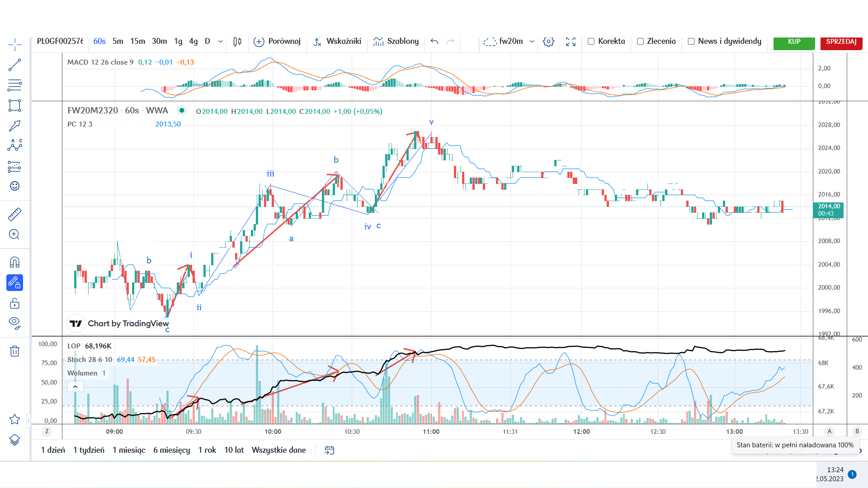Select the 30m interval

point(159,42)
